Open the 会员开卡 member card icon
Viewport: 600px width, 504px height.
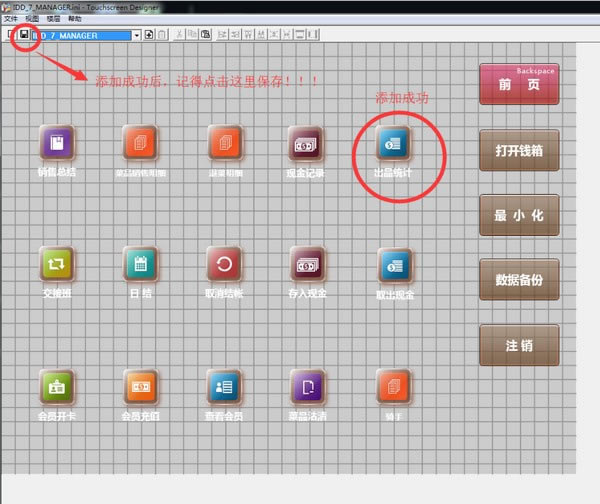pyautogui.click(x=56, y=386)
